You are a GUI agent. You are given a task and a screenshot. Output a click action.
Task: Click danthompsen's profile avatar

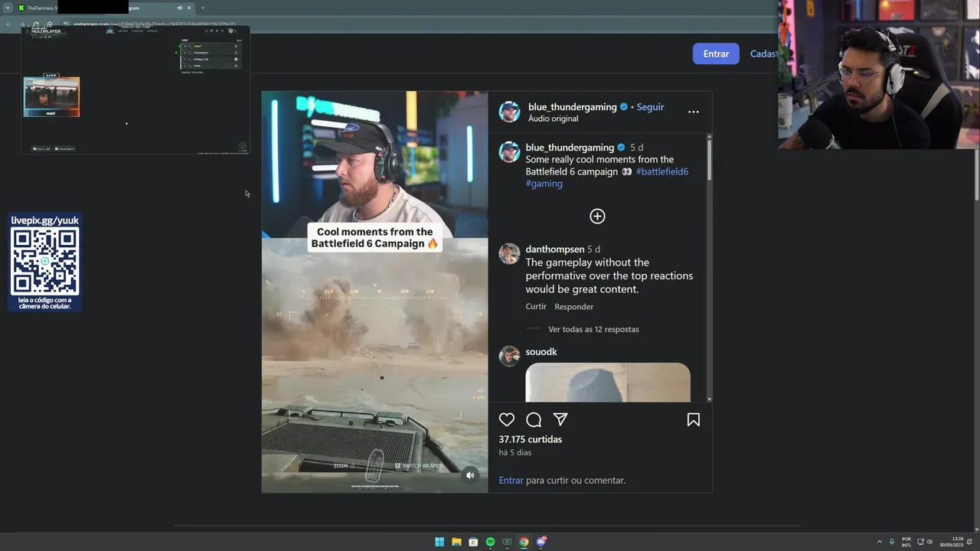(509, 254)
